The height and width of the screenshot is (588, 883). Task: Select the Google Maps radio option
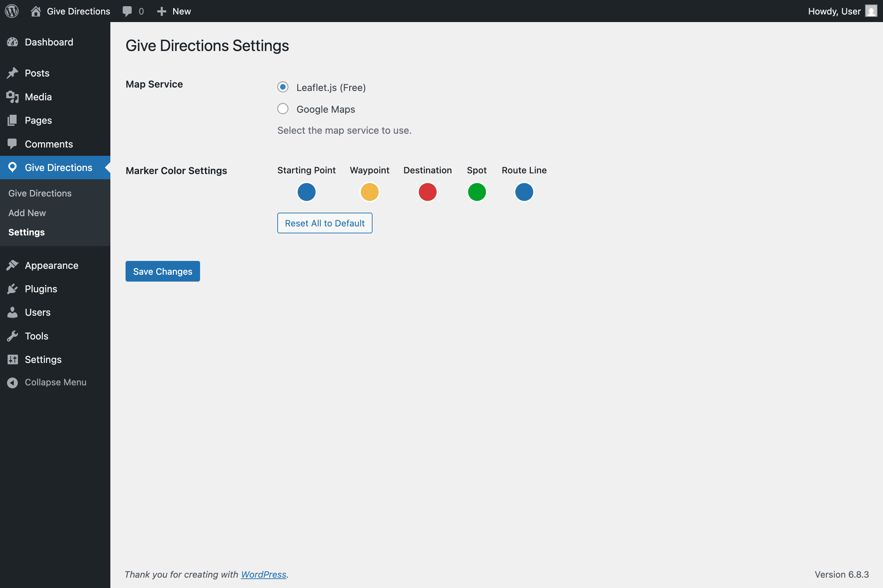click(282, 109)
